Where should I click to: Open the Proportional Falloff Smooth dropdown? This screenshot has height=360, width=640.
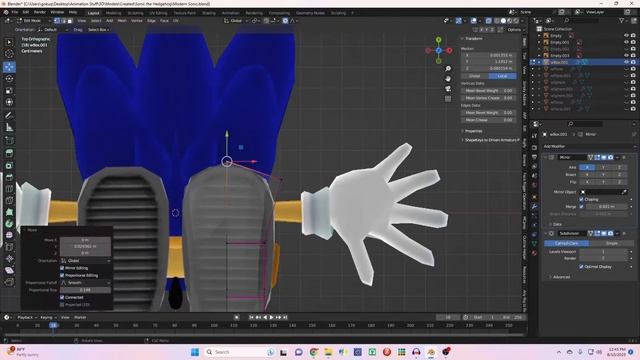pos(86,282)
